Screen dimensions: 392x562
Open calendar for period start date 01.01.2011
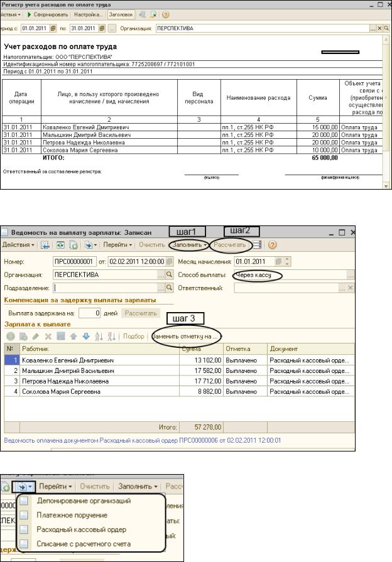coord(53,28)
